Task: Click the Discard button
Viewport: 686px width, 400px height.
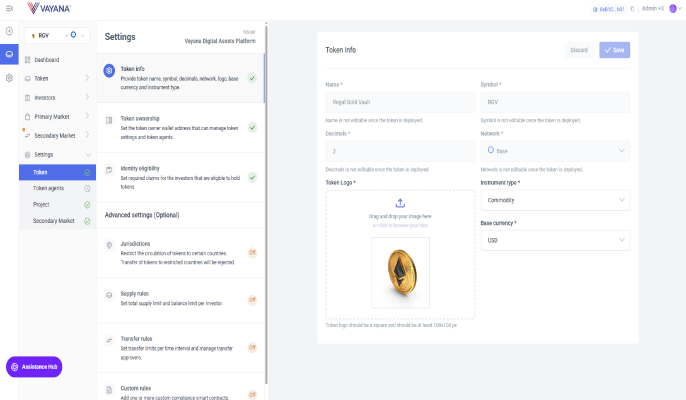Action: click(x=579, y=50)
